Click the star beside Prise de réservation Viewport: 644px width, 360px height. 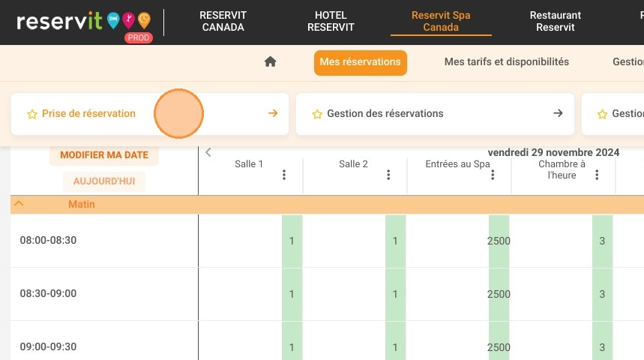[x=32, y=114]
